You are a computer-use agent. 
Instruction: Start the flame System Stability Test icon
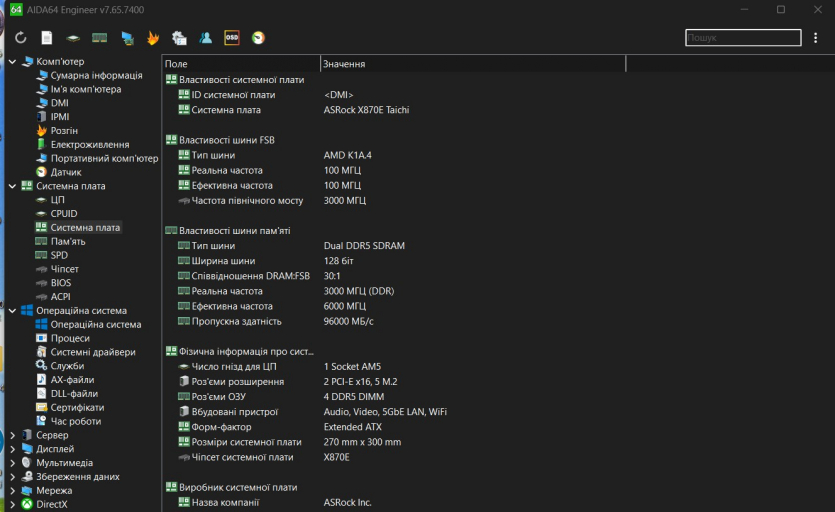pyautogui.click(x=153, y=38)
